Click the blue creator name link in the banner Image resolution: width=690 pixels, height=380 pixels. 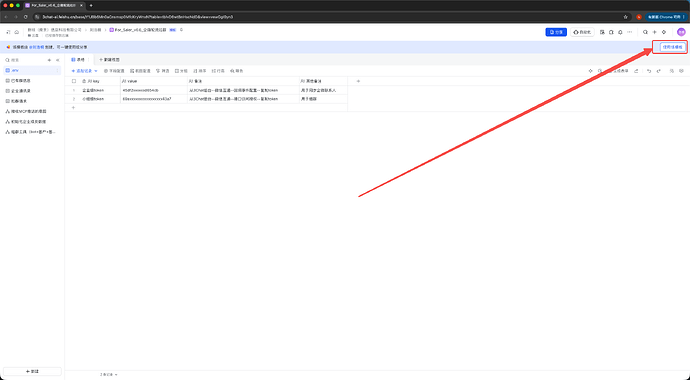tap(37, 47)
